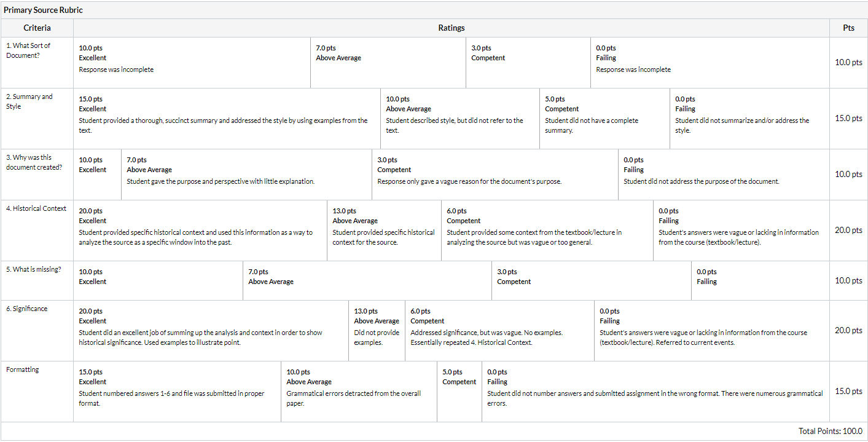Choose 10.0 pts Excellent for What is missing
This screenshot has height=442, width=868.
click(x=158, y=281)
